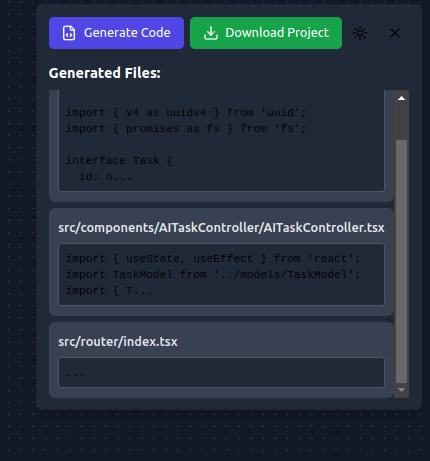
Task: Toggle light mode with the sun icon
Action: tap(360, 33)
